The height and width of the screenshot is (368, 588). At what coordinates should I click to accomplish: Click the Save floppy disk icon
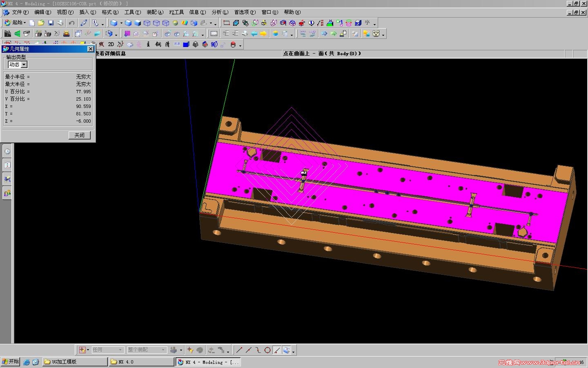tap(51, 23)
